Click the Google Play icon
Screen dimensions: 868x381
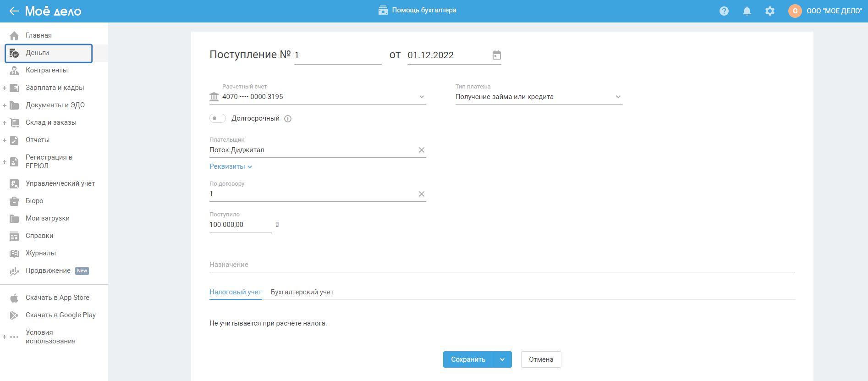[x=14, y=315]
